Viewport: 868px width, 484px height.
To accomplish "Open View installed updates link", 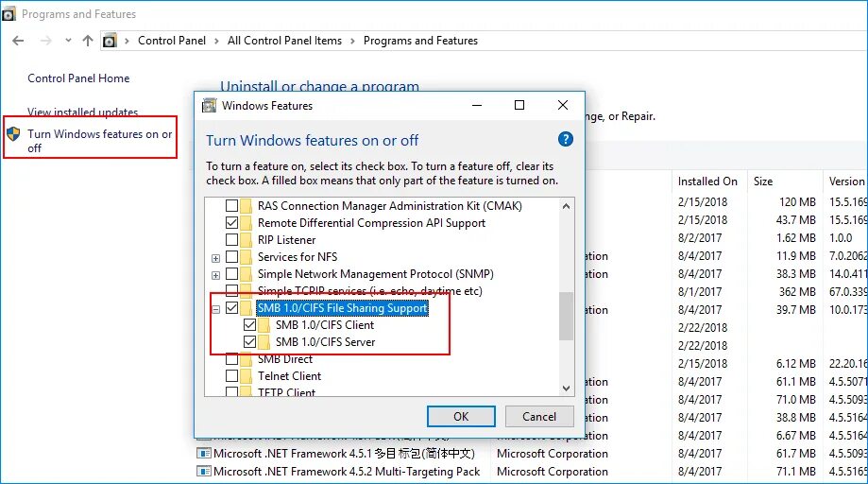I will pos(83,112).
